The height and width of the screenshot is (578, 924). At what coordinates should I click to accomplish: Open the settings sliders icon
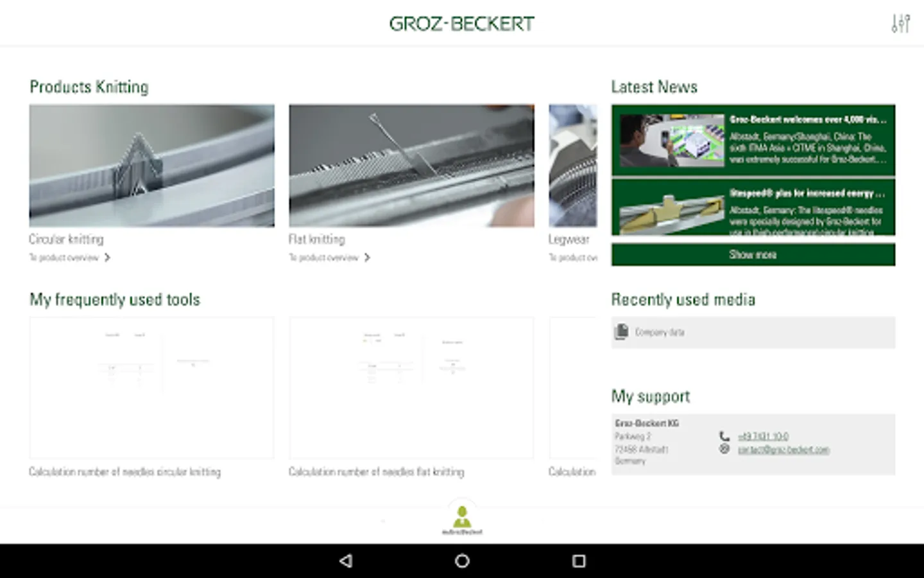click(x=900, y=24)
